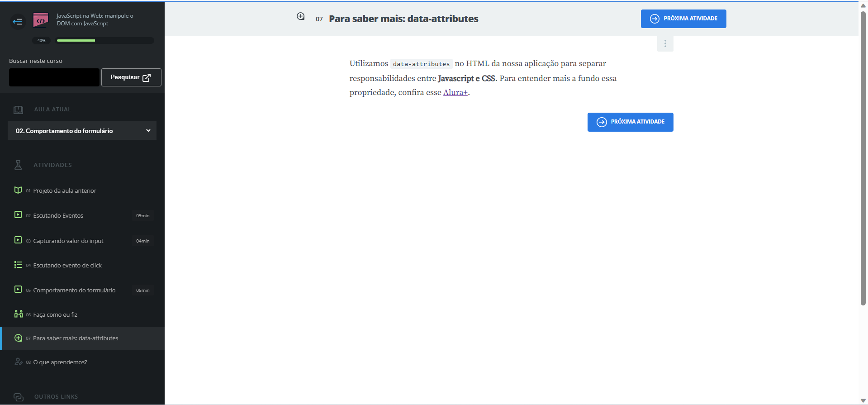
Task: Focus the Buscar neste curso search field
Action: (54, 77)
